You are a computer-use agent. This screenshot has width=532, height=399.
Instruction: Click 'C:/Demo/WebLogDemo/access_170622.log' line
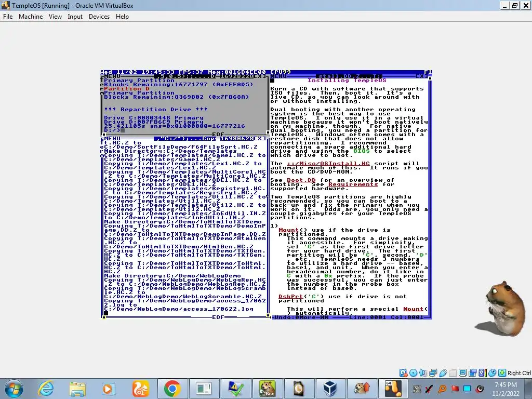(x=179, y=309)
